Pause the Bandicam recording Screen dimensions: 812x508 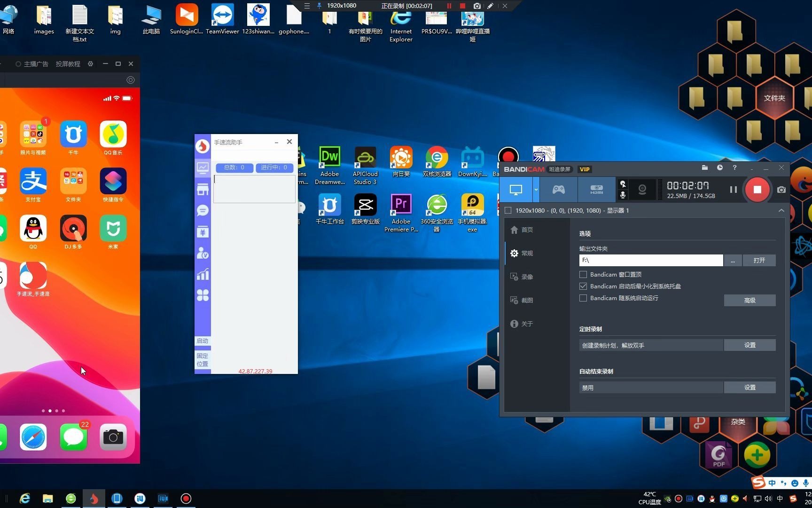[733, 190]
